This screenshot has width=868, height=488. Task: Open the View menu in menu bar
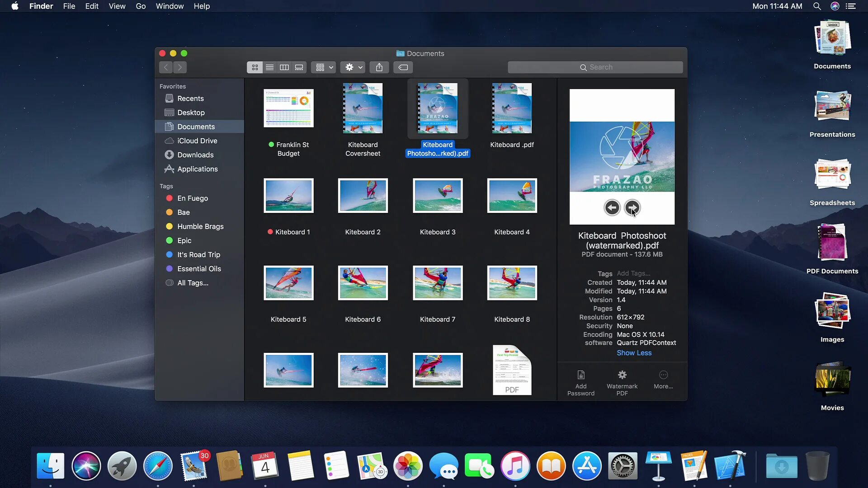click(x=117, y=6)
